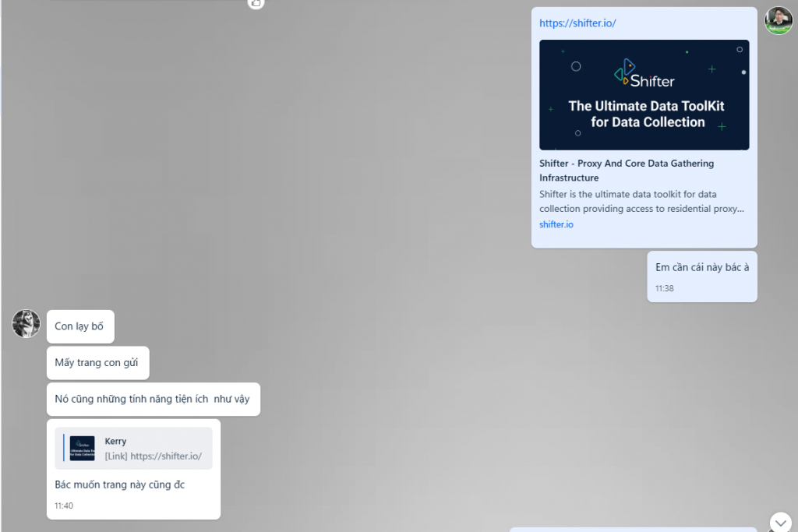Jump to latest with the down chevron
Image resolution: width=798 pixels, height=532 pixels.
point(780,523)
